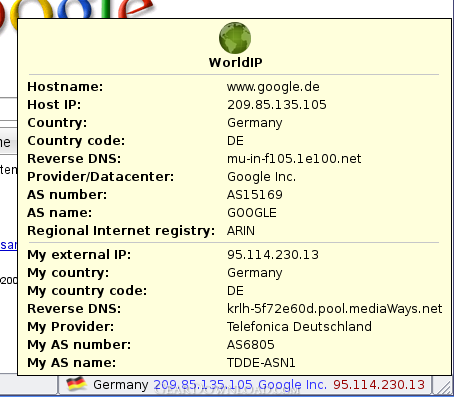The image size is (454, 397).
Task: Click reverse DNS mu-in-f105.1e100.net
Action: tap(294, 159)
